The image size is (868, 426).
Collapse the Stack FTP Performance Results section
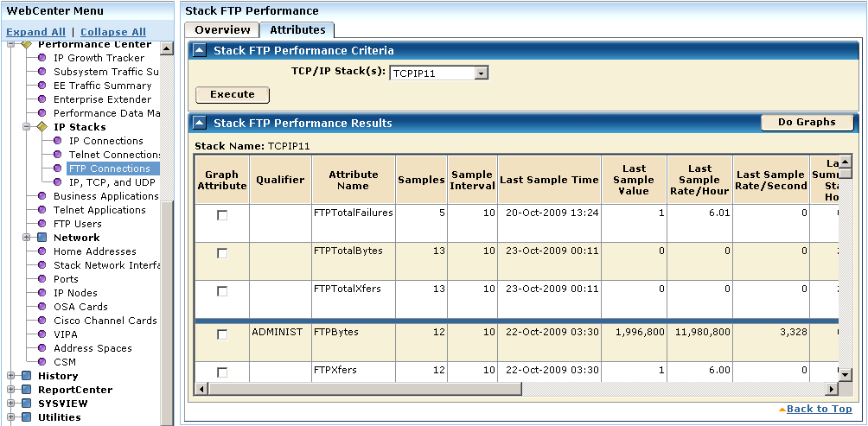click(x=200, y=123)
